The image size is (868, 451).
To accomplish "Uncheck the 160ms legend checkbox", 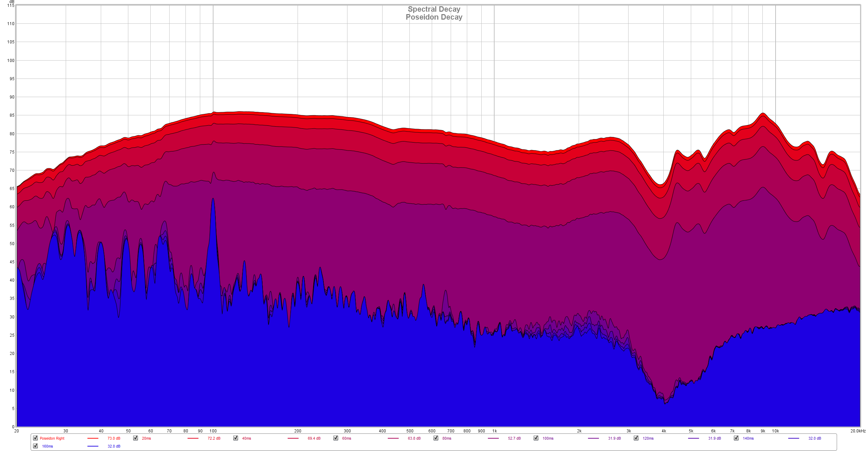I will tap(35, 446).
